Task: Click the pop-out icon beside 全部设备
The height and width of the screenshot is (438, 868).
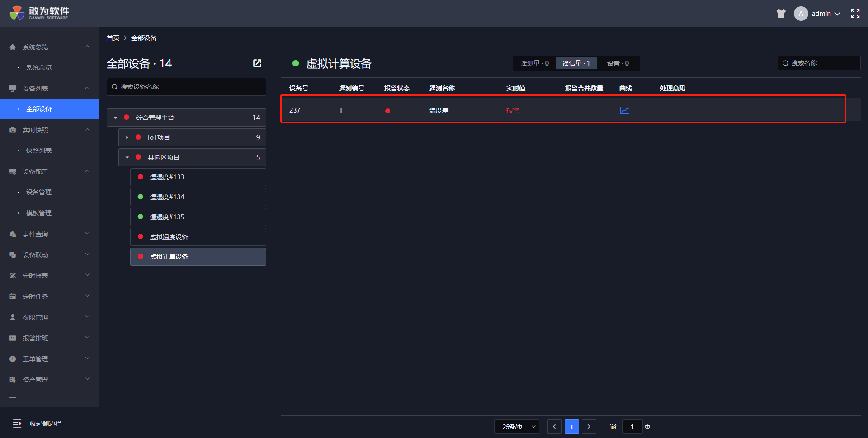Action: coord(257,63)
